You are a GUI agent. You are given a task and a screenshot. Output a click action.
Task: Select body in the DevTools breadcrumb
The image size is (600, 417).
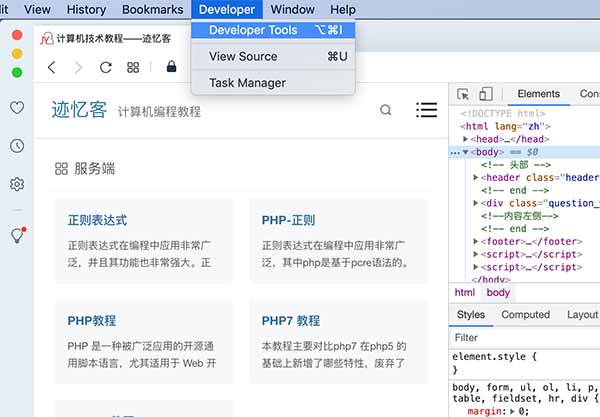click(498, 293)
